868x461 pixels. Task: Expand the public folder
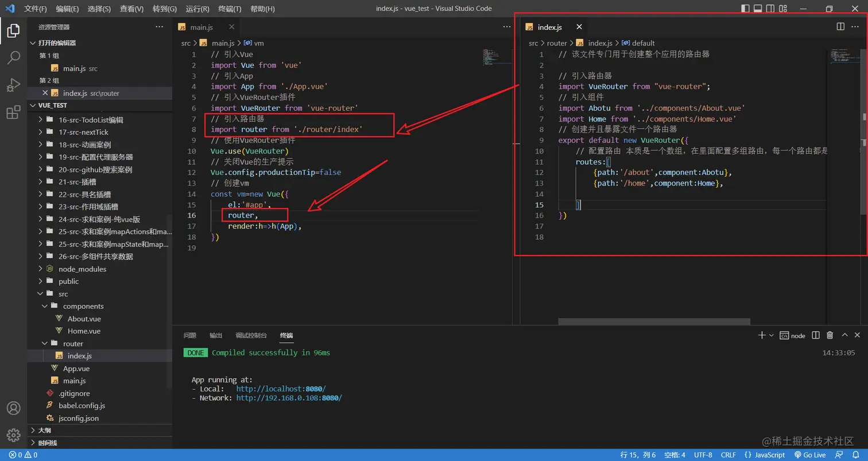[x=100, y=281]
